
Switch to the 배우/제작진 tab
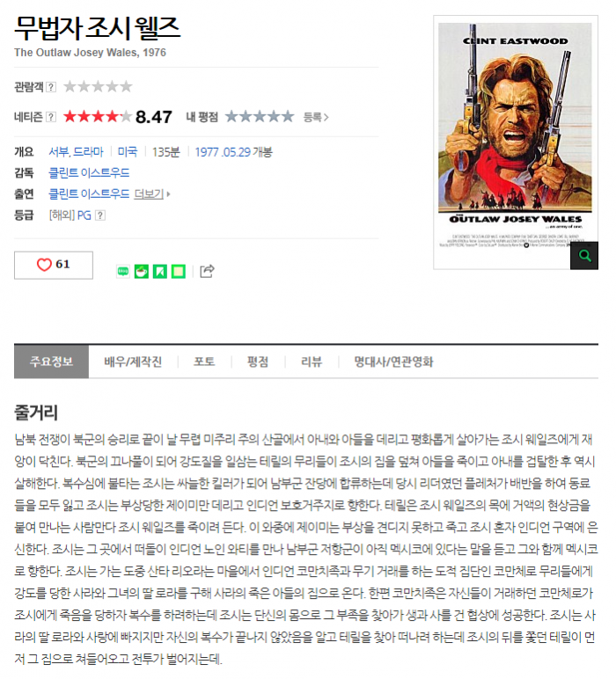133,361
